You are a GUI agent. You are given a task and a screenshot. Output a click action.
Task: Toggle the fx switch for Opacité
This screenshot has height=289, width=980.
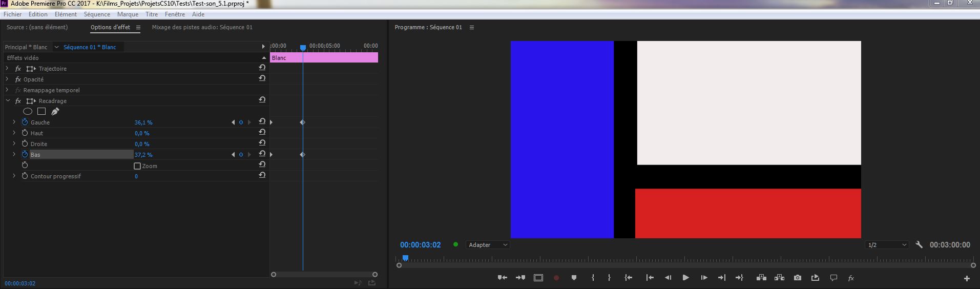(18, 79)
